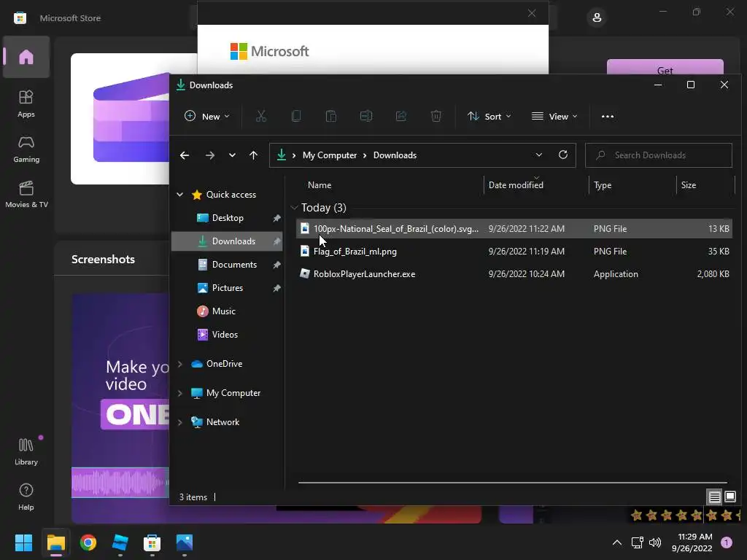Click the Rename icon in toolbar

tap(366, 116)
